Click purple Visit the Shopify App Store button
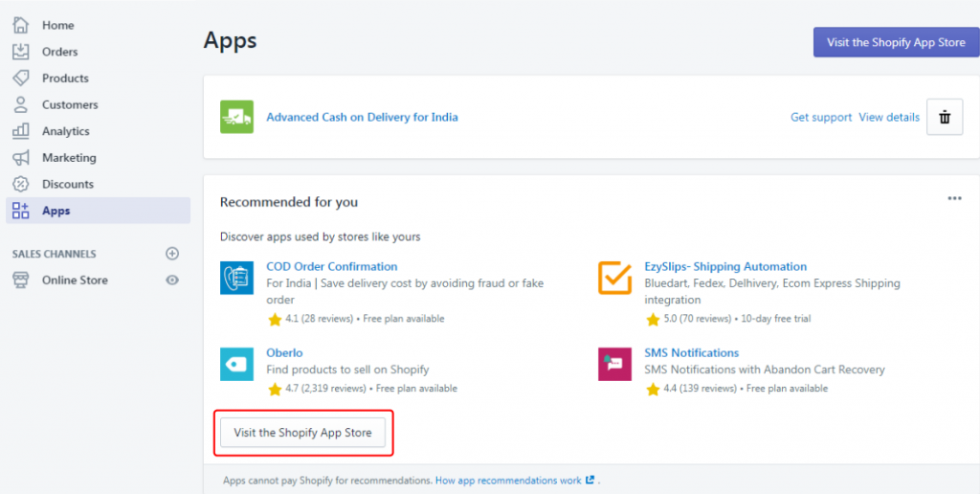 (896, 42)
